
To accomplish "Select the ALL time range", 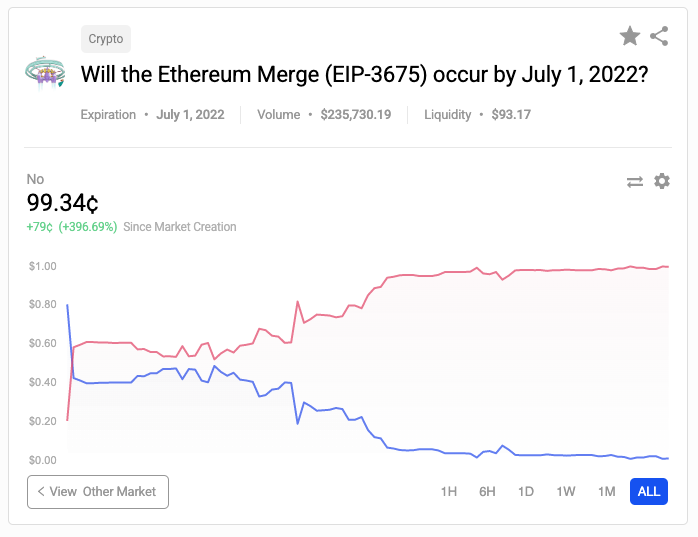I will pos(648,492).
